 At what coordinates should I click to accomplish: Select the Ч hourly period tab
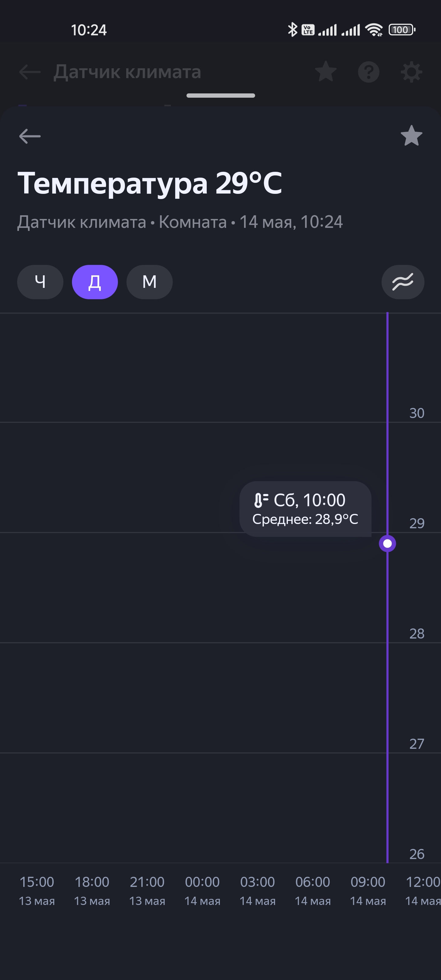40,282
